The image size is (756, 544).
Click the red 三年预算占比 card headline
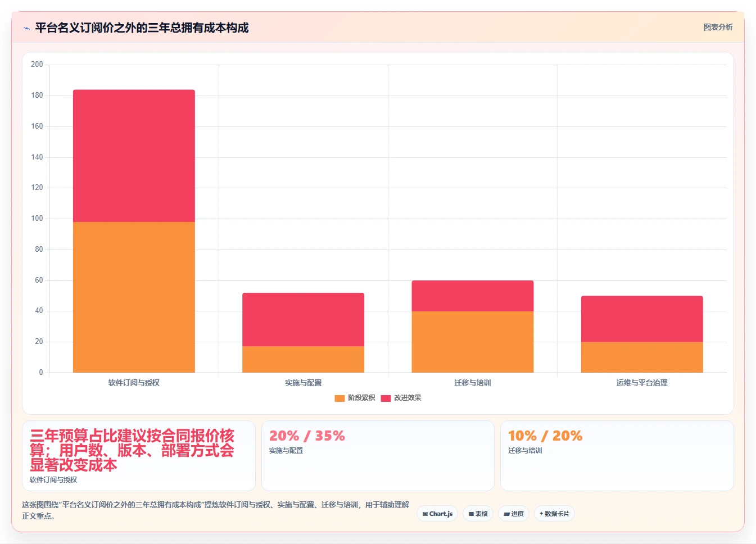click(132, 451)
